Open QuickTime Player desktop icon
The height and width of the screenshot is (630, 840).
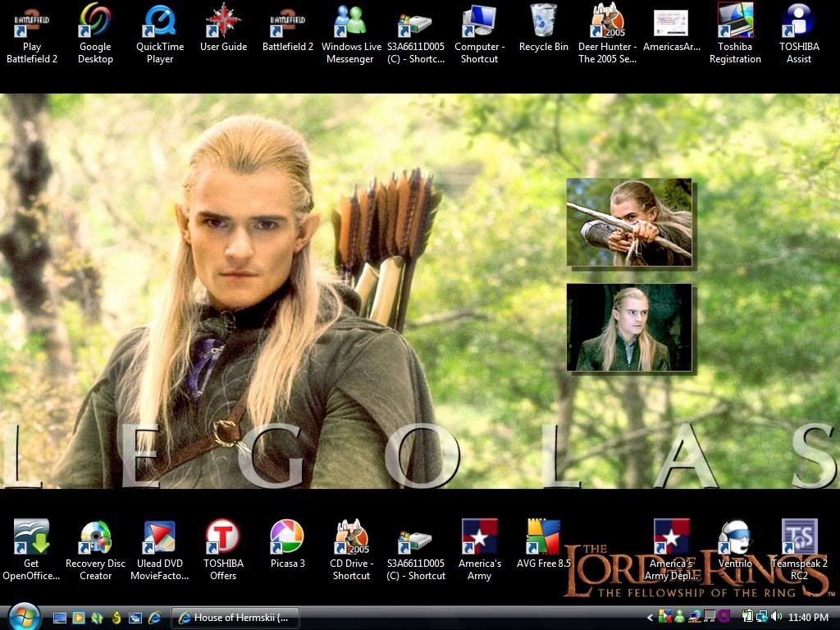click(159, 21)
